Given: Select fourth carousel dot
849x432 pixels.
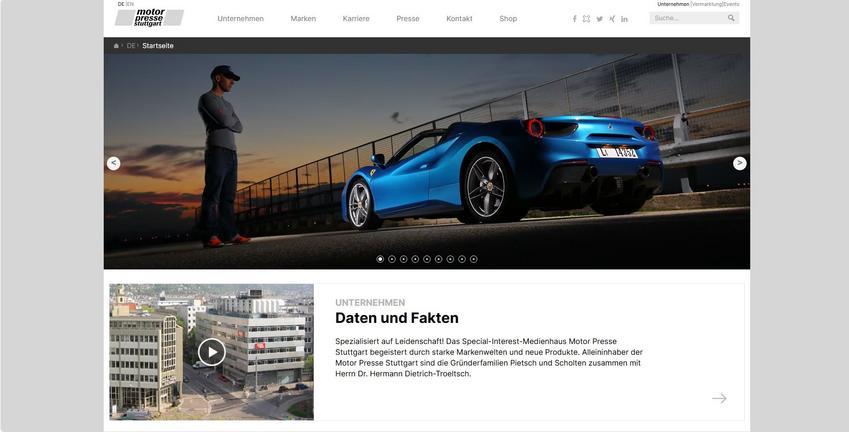Looking at the screenshot, I should click(415, 259).
